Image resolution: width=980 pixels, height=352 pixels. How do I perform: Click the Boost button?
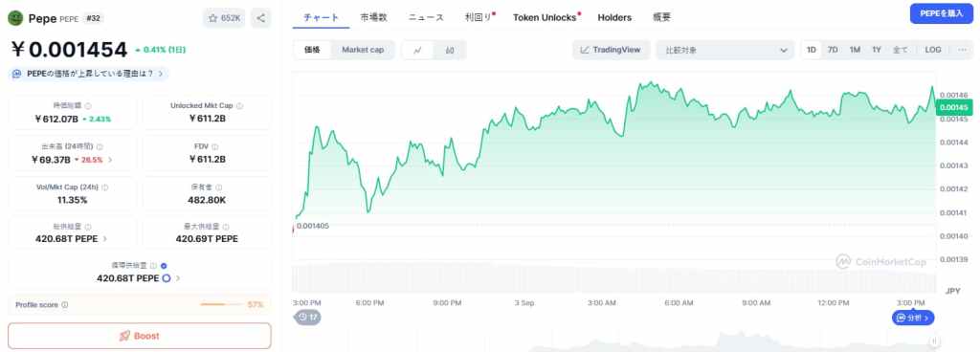tap(140, 336)
